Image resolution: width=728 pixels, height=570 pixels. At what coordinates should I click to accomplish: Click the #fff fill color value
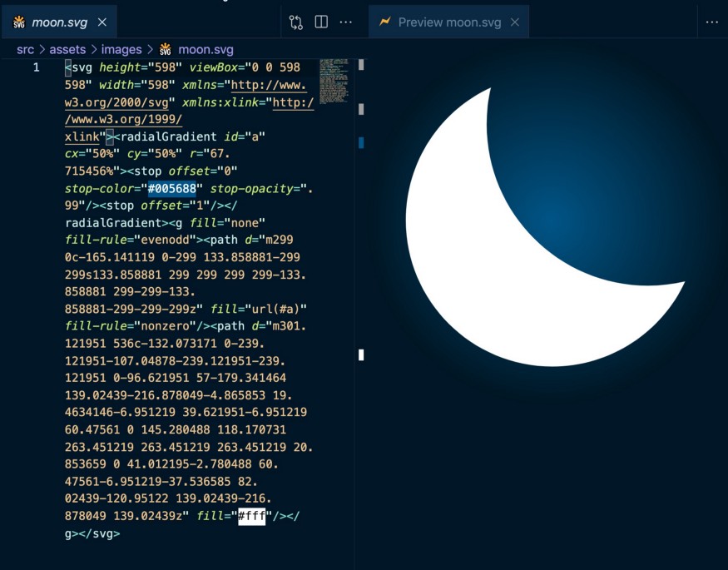pos(251,516)
